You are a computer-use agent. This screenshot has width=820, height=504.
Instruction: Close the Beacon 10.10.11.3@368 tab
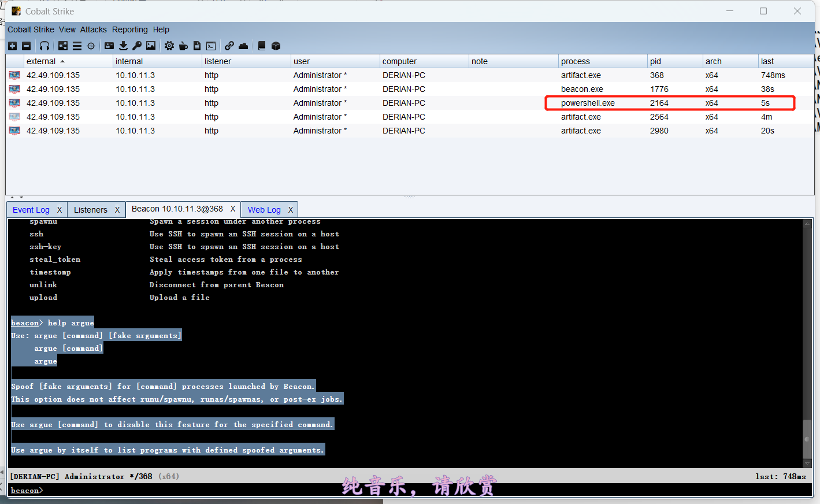233,209
